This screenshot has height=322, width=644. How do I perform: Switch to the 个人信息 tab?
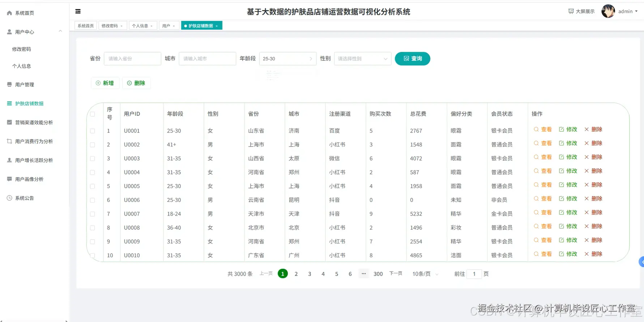(x=140, y=26)
